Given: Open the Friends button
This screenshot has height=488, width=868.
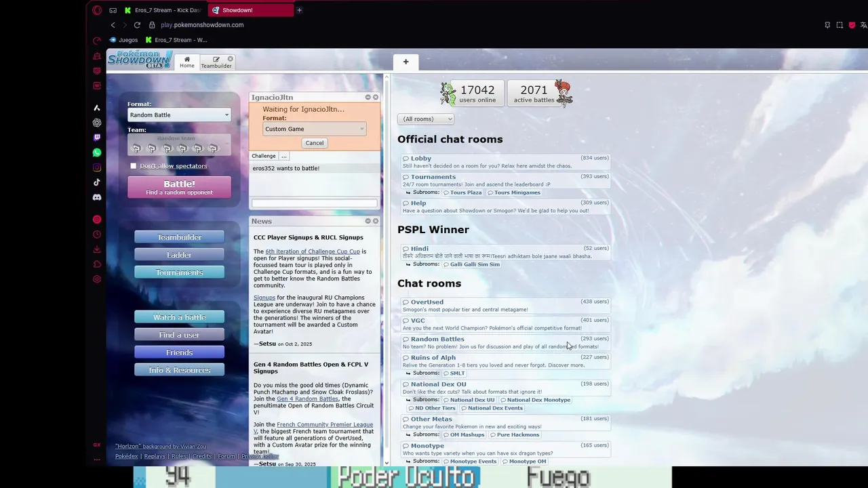Looking at the screenshot, I should pos(179,352).
